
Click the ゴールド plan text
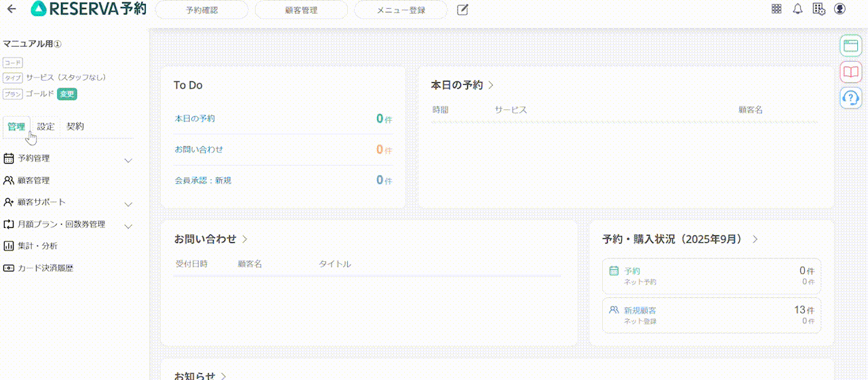[40, 94]
